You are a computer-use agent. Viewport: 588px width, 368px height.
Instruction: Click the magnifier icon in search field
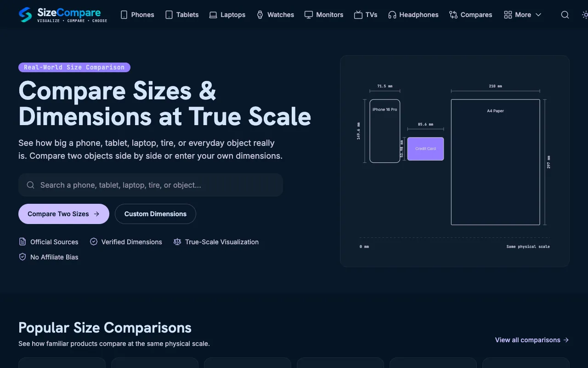pyautogui.click(x=31, y=185)
